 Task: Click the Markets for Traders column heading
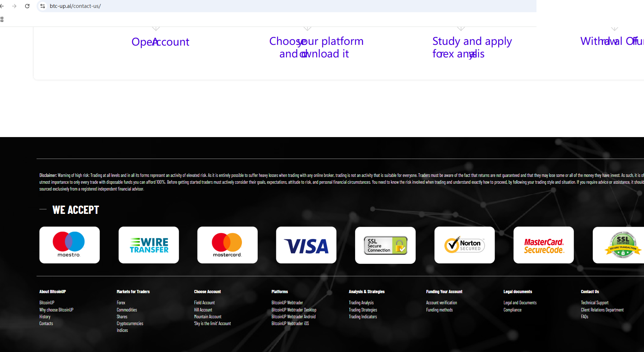pyautogui.click(x=133, y=292)
